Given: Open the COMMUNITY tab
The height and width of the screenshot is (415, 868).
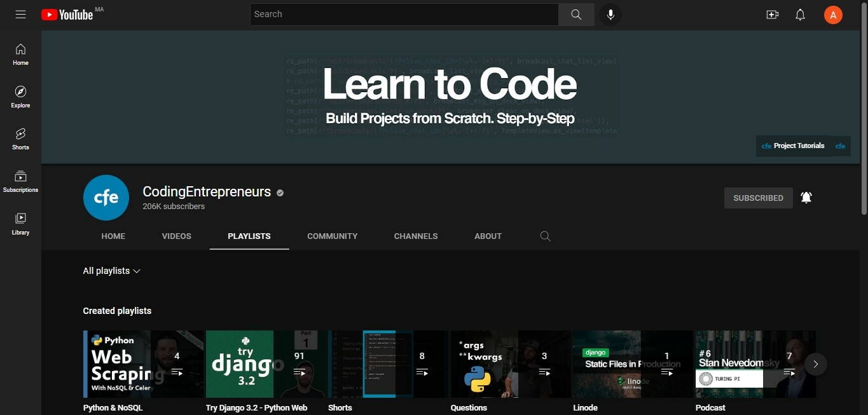Looking at the screenshot, I should coord(332,236).
